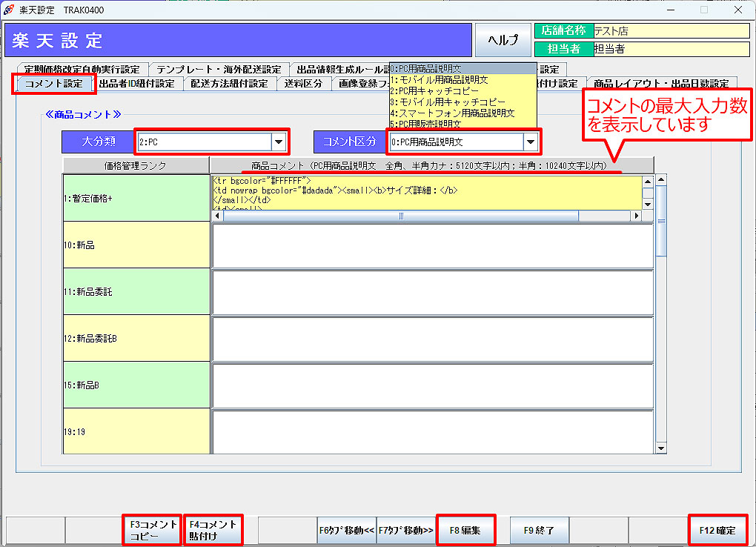The height and width of the screenshot is (547, 756).
Task: Click the F3コメントコピー button
Action: (x=153, y=530)
